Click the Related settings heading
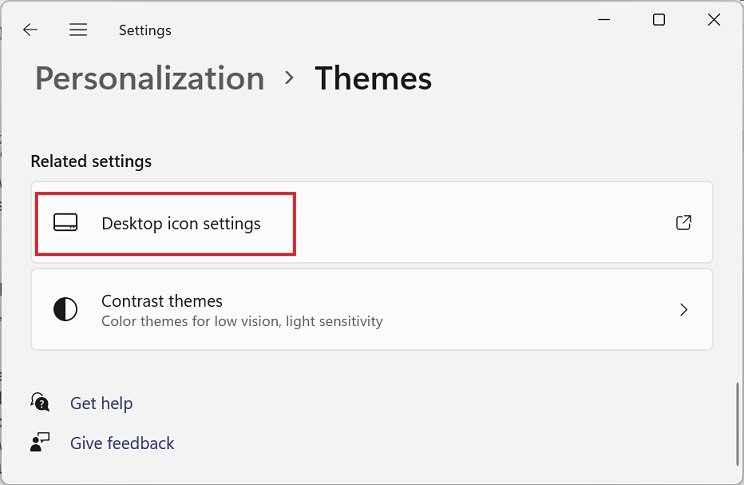 coord(91,161)
